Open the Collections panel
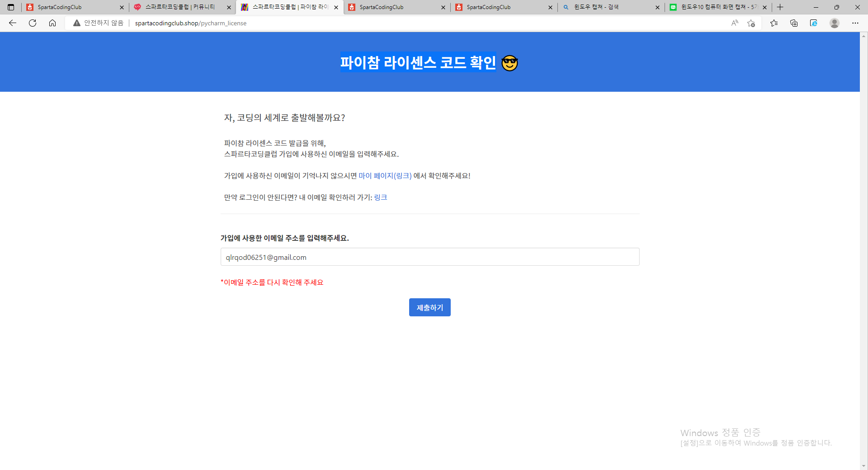This screenshot has height=470, width=868. tap(794, 23)
